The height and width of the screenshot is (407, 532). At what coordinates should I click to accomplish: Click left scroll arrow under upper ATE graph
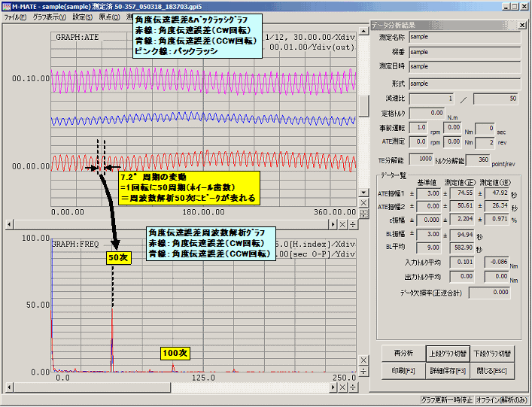click(x=9, y=224)
